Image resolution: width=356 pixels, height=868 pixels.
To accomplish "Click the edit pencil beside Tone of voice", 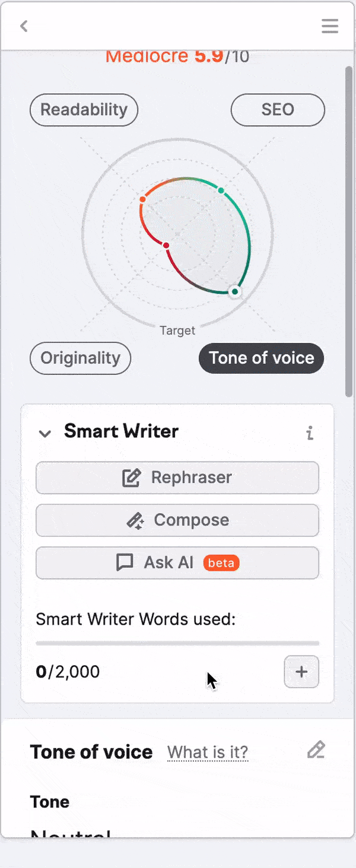I will coord(316,749).
